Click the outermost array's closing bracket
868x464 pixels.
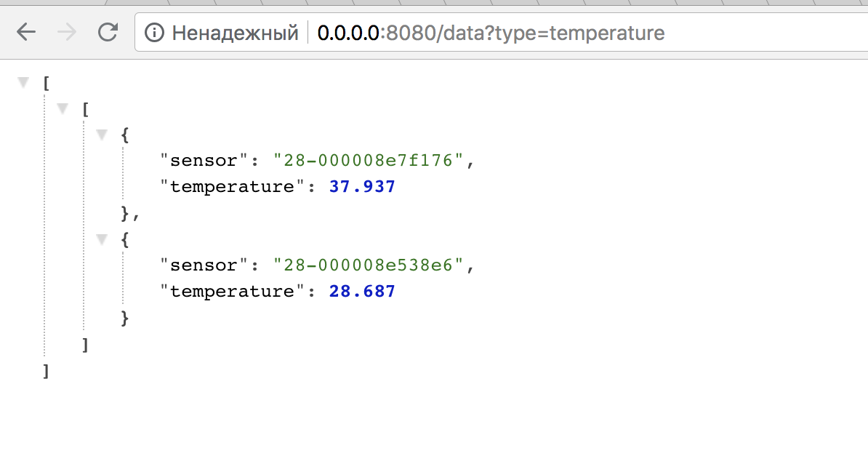pyautogui.click(x=47, y=370)
